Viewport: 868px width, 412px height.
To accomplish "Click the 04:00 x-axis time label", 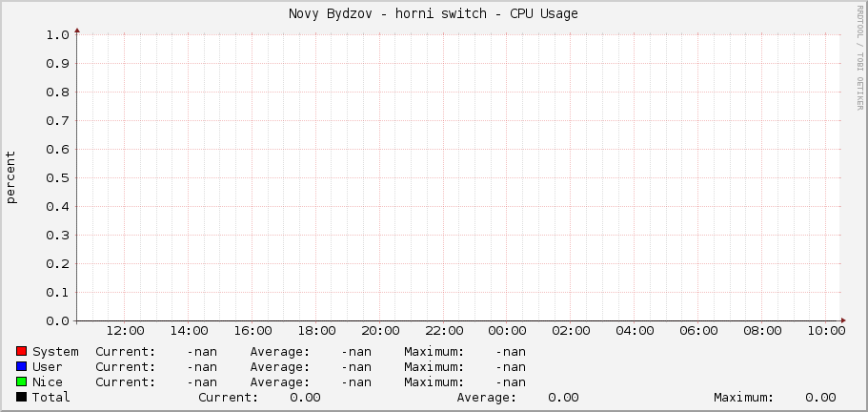I will pos(635,331).
